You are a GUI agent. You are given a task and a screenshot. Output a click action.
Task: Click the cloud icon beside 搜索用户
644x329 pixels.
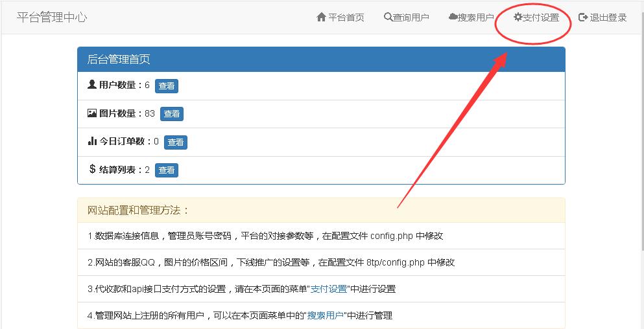[453, 17]
